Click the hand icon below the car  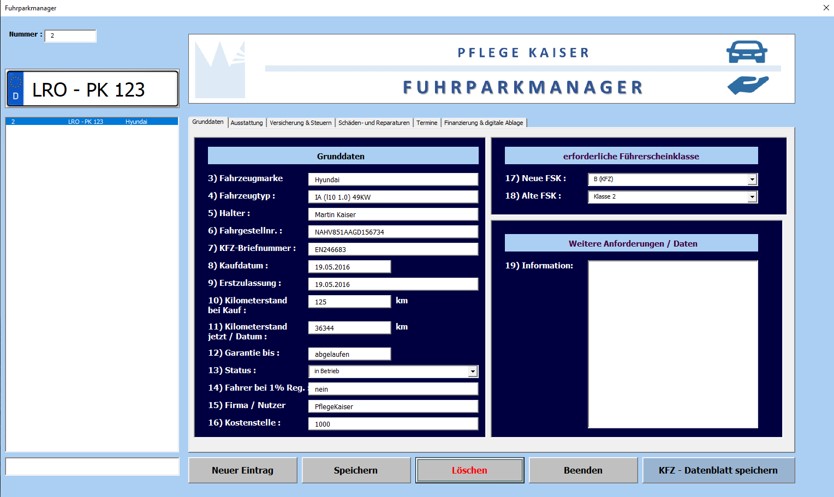pyautogui.click(x=747, y=85)
